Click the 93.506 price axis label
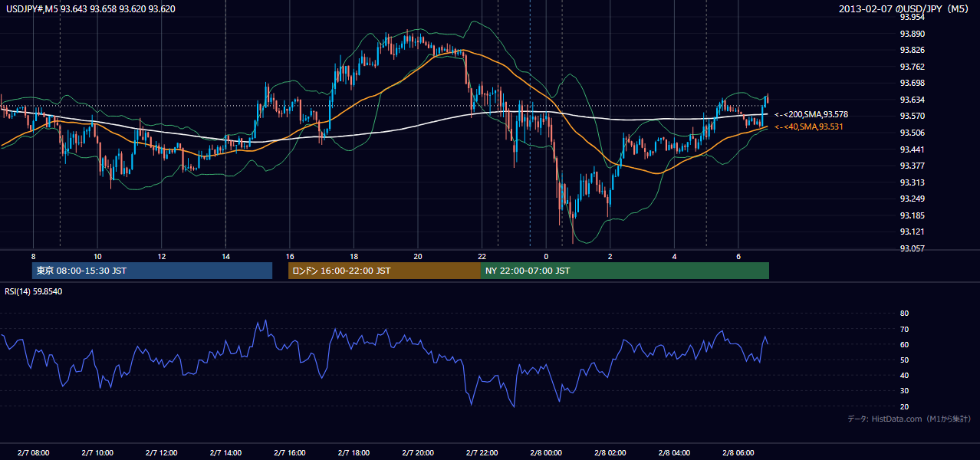Image resolution: width=980 pixels, height=460 pixels. [913, 133]
